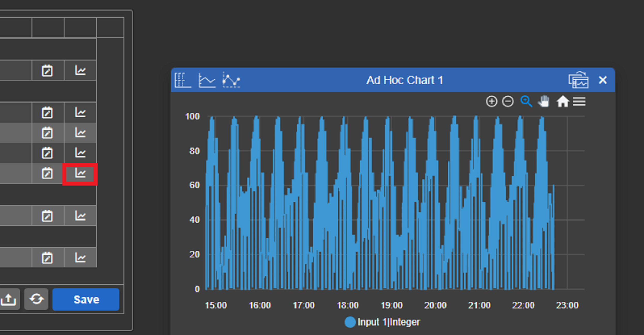644x335 pixels.
Task: Open the topmost calendar-edit icon in the table
Action: click(x=47, y=71)
